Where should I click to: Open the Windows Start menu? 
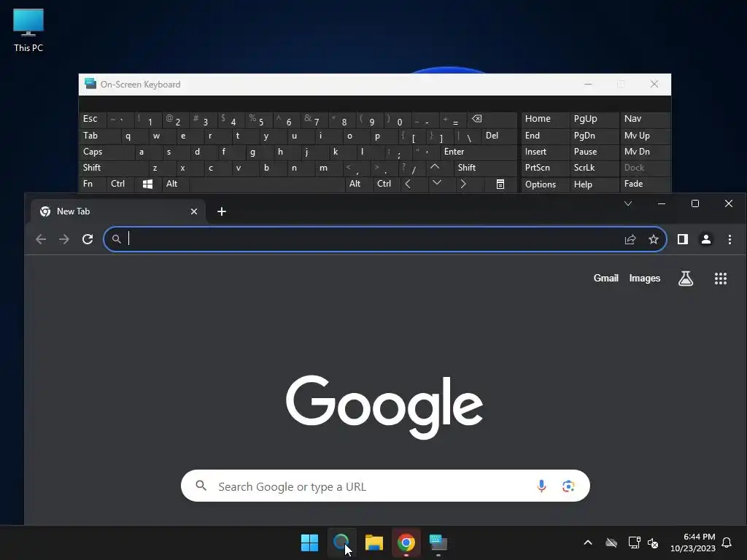pyautogui.click(x=309, y=542)
